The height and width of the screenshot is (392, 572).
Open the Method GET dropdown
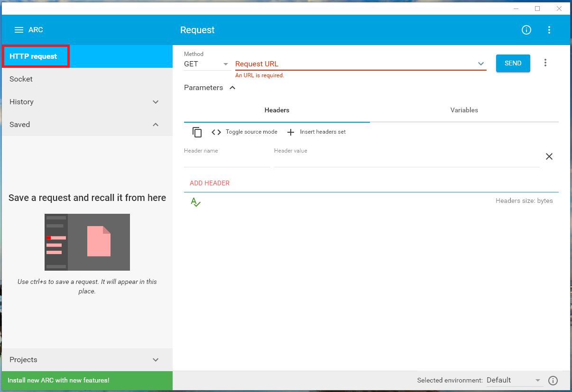207,64
